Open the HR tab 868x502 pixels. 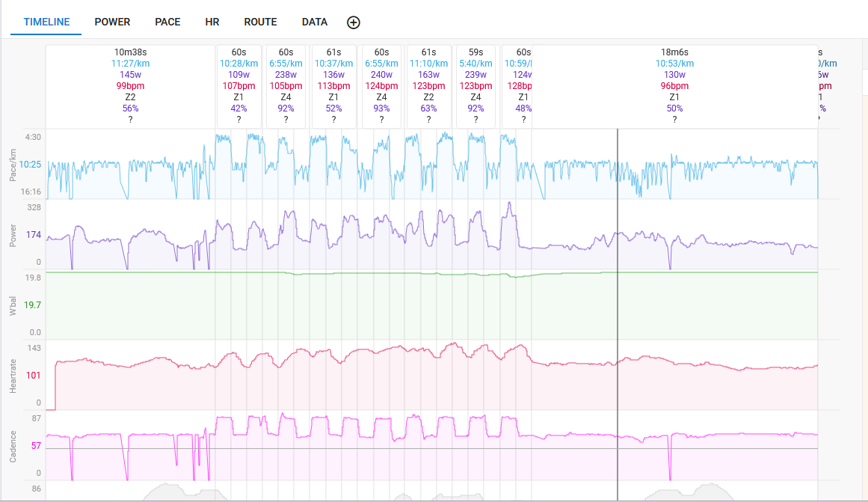click(x=212, y=22)
